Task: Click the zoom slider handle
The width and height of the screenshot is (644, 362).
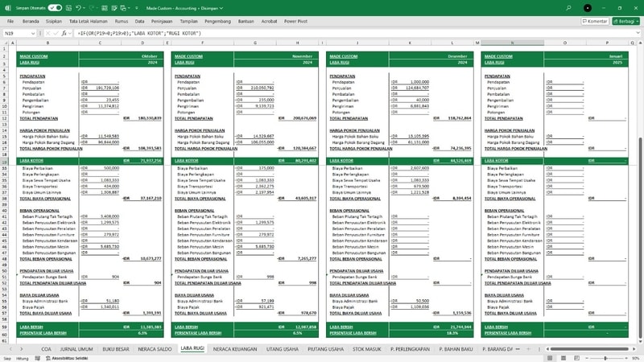Action: click(605, 358)
